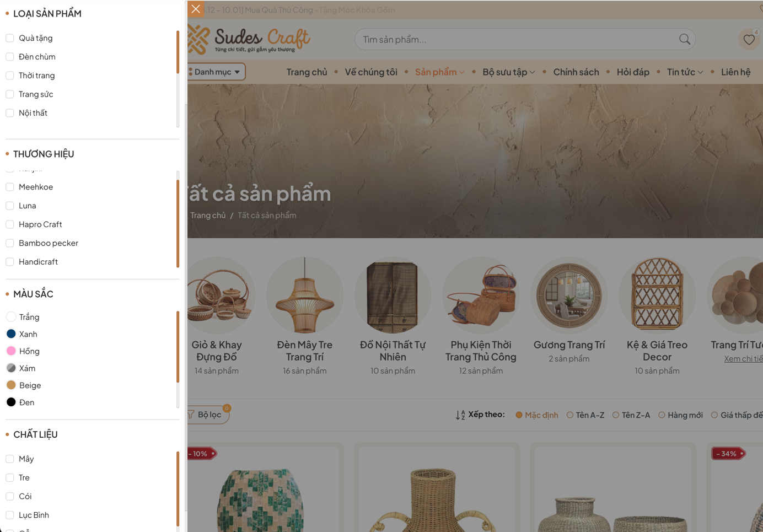Click the Sudes Craft logo
The width and height of the screenshot is (763, 532).
click(249, 39)
